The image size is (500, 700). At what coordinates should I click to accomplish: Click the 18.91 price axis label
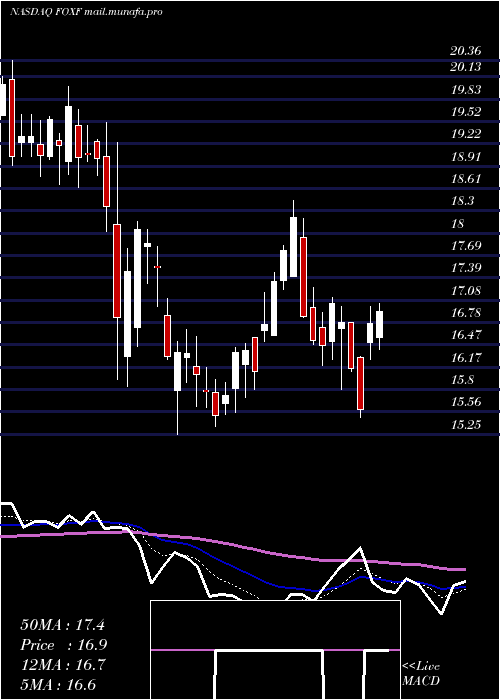466,157
